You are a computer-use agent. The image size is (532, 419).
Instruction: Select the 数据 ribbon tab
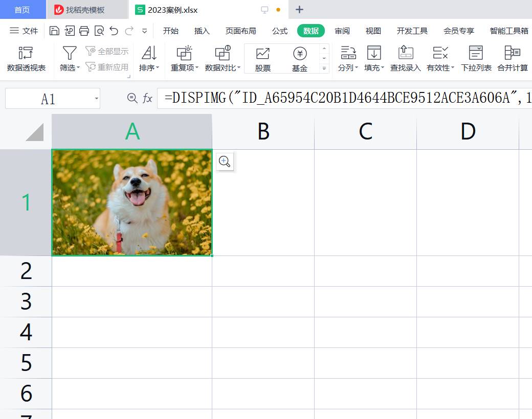click(x=311, y=31)
